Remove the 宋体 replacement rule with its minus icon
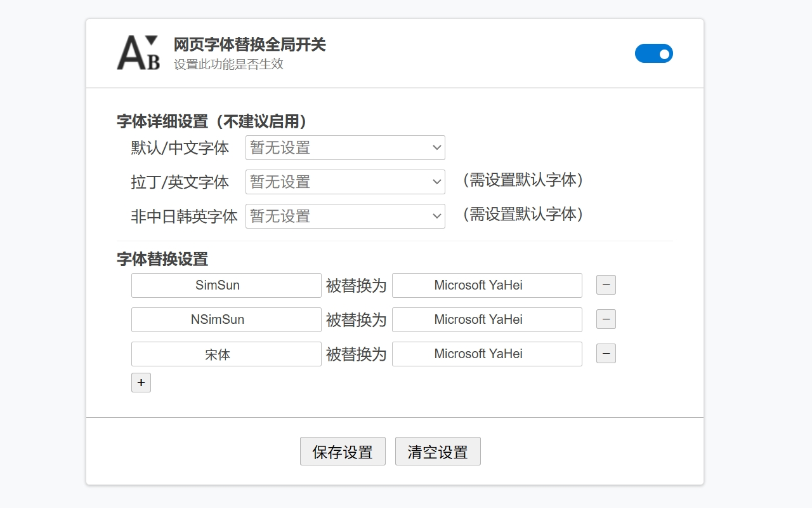 (606, 354)
